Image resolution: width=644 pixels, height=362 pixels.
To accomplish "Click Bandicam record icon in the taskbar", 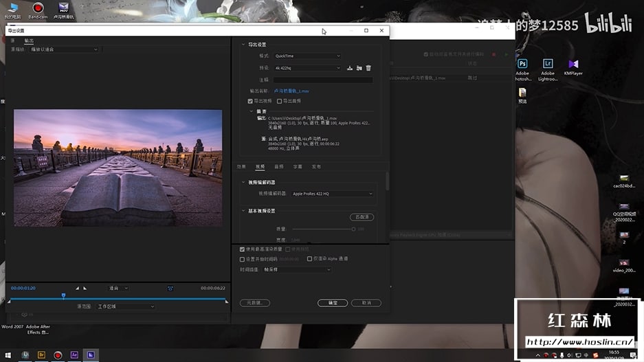I will pyautogui.click(x=58, y=355).
